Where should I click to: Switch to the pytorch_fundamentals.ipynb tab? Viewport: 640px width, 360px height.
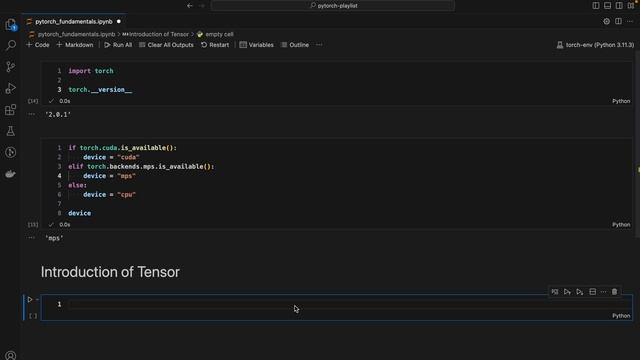point(73,22)
